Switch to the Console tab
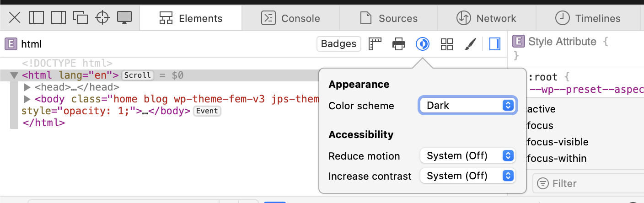This screenshot has height=203, width=644. click(290, 18)
